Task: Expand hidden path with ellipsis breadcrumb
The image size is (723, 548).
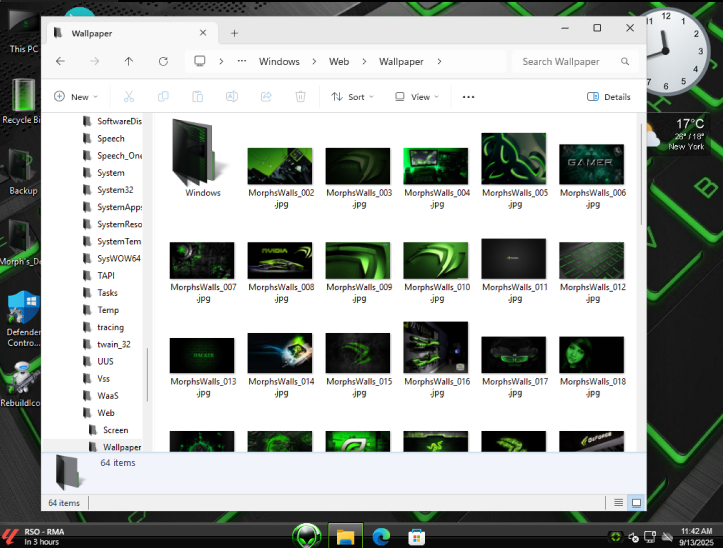Action: coord(242,61)
